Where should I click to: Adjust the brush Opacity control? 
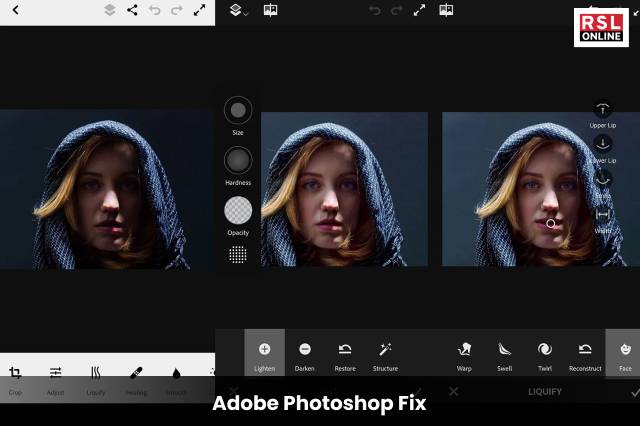(x=238, y=210)
